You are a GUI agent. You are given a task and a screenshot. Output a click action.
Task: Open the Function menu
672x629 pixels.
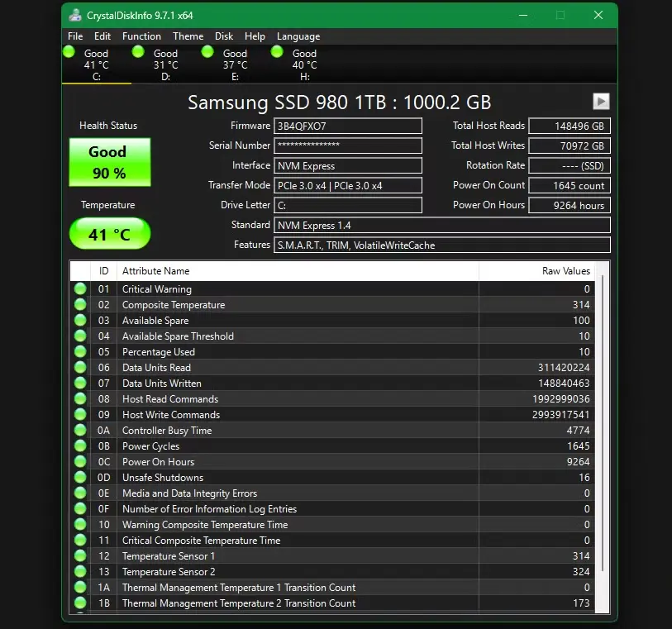[x=141, y=36]
